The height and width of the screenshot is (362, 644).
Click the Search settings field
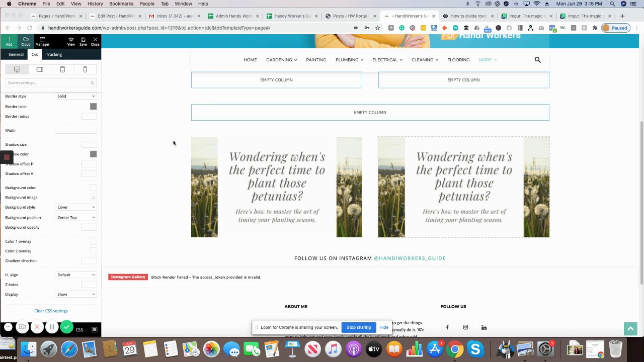[x=51, y=82]
